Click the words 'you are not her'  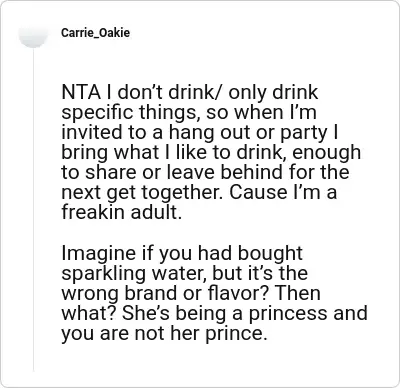click(x=131, y=333)
